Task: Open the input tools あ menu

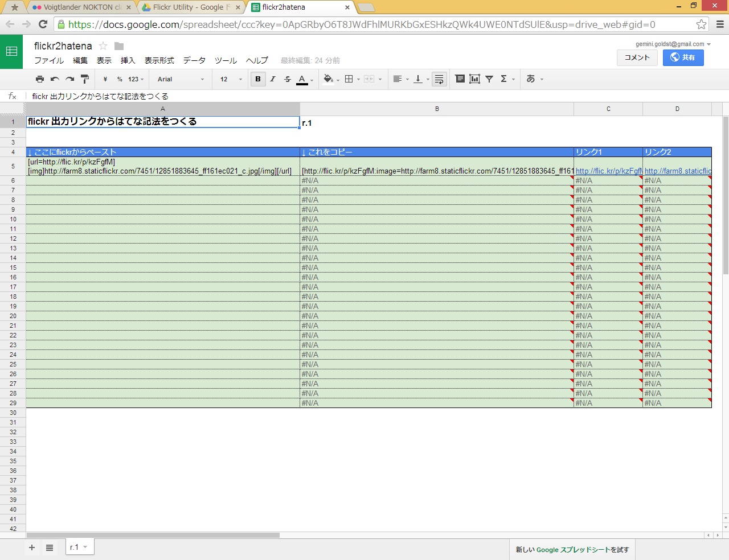Action: pos(534,79)
